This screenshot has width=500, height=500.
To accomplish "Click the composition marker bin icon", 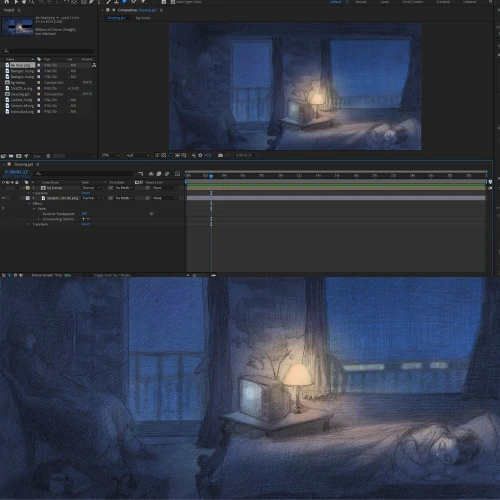I will 490,182.
